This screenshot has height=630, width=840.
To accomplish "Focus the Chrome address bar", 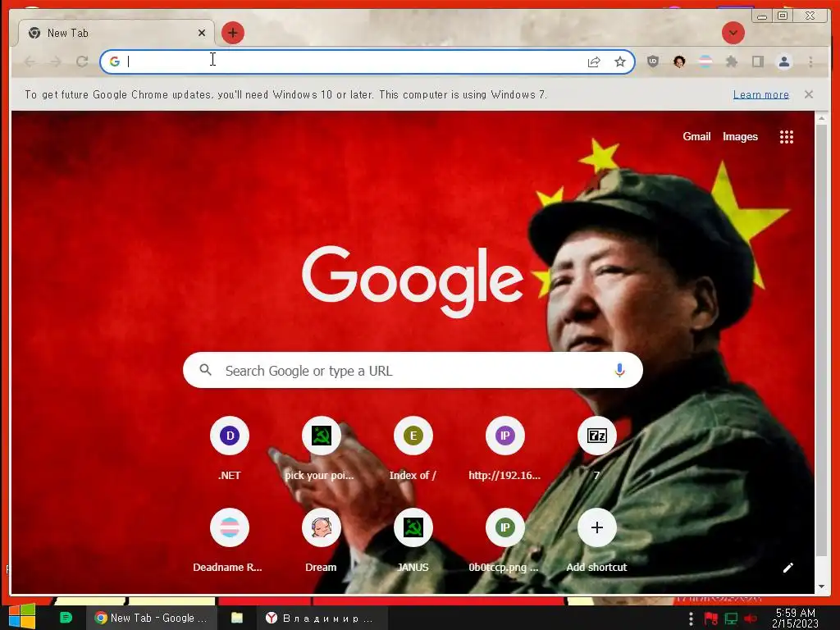I will click(367, 62).
